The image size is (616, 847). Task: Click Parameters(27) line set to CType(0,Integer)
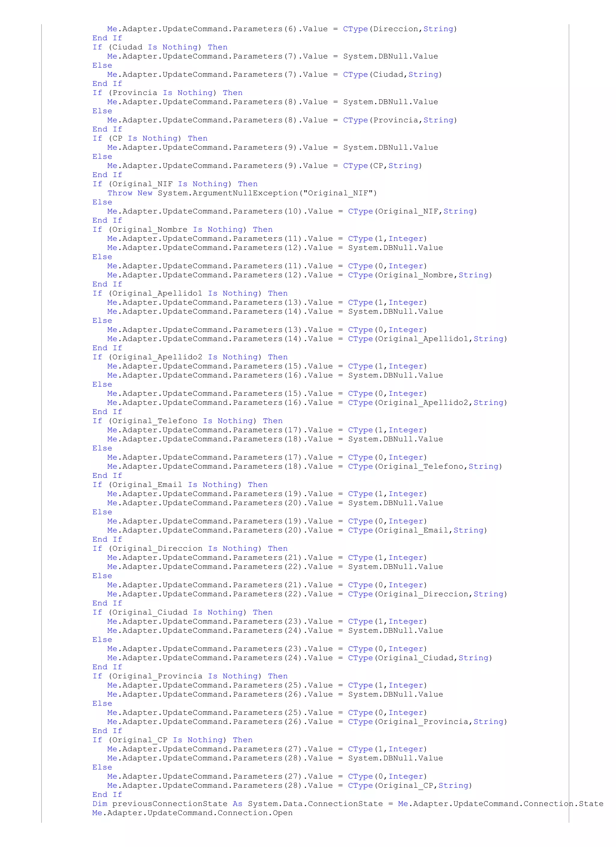coord(267,776)
